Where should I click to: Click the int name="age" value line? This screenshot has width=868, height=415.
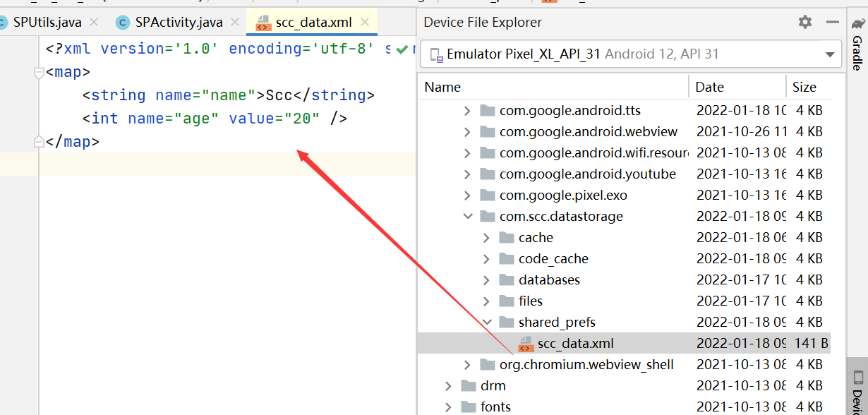click(215, 119)
